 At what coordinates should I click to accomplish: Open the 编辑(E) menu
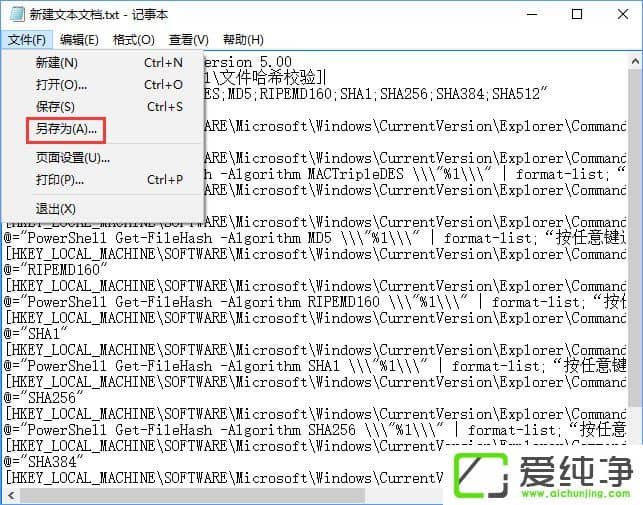[x=79, y=40]
